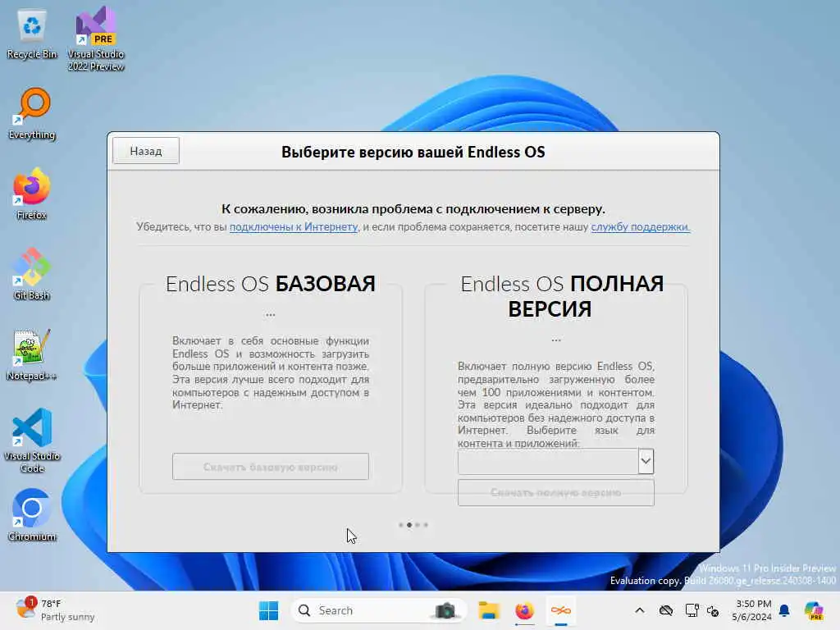Open Git Bash desktop shortcut

32,274
